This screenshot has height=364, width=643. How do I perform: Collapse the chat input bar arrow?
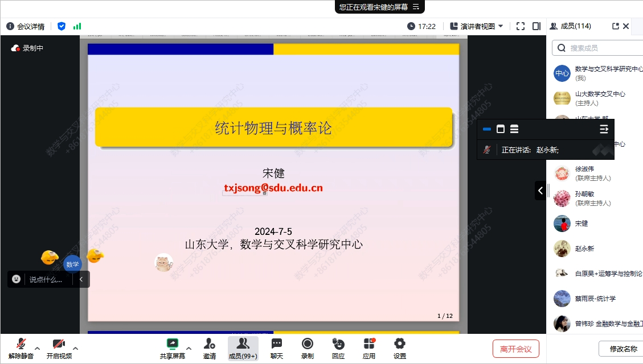coord(81,279)
